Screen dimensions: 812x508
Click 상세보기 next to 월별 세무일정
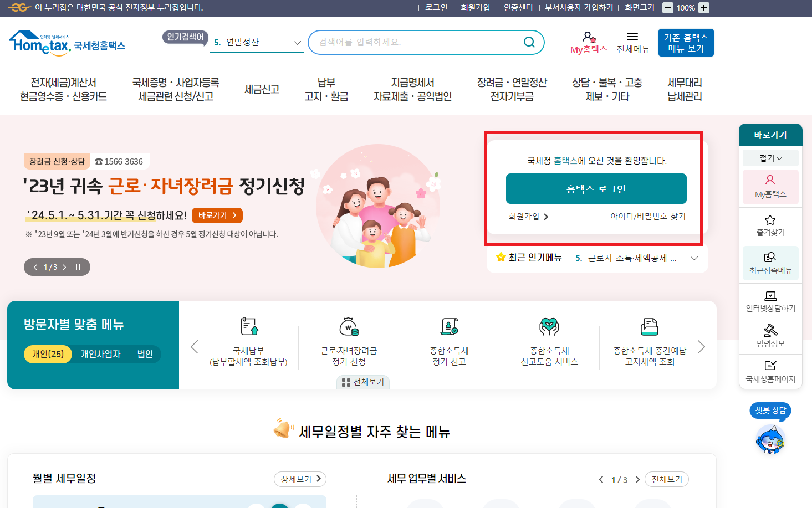300,479
